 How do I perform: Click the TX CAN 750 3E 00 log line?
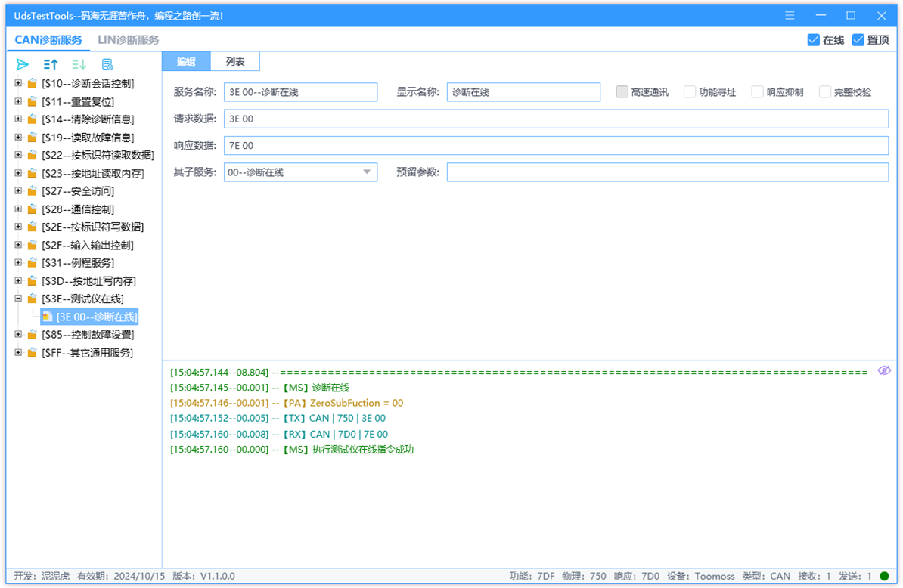click(278, 418)
